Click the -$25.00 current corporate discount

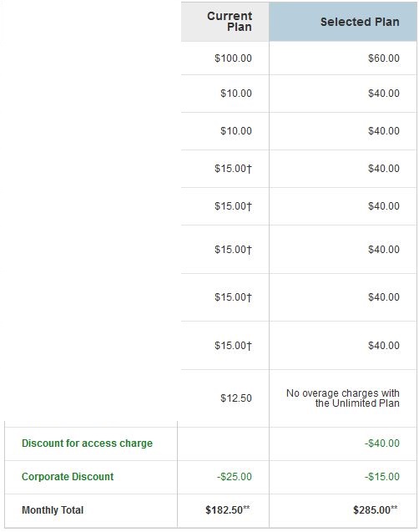pyautogui.click(x=235, y=476)
